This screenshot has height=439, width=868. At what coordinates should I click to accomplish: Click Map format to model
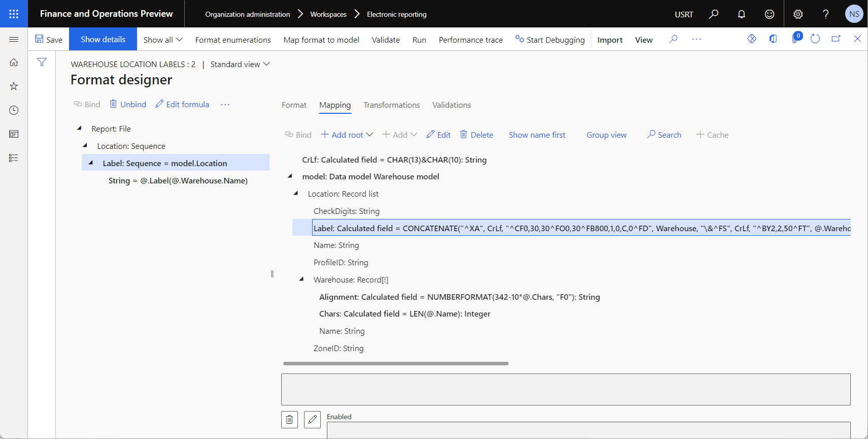pos(321,40)
